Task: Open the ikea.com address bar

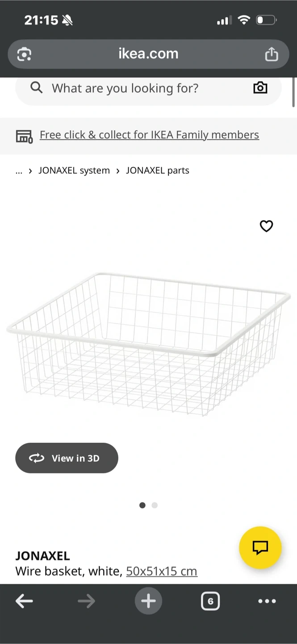Action: click(148, 54)
